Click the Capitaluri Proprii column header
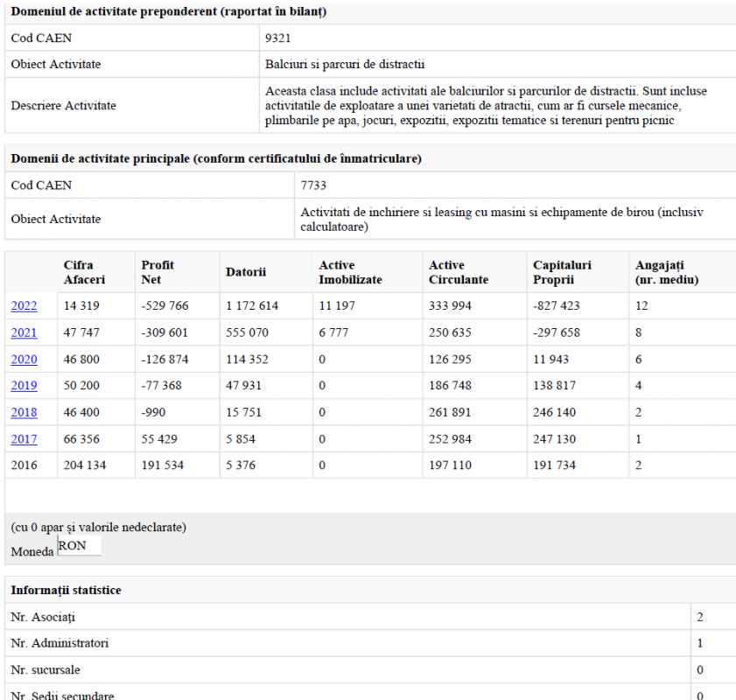 [x=562, y=272]
